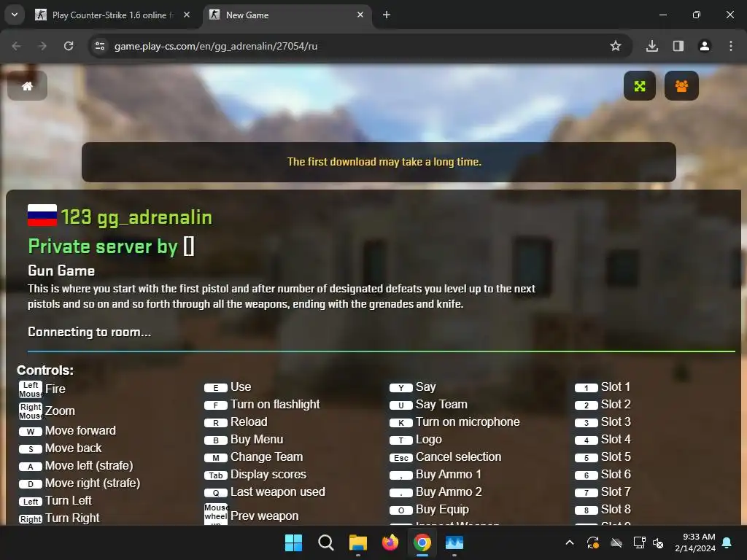The width and height of the screenshot is (747, 560).
Task: Click the 'Gun Game' mode heading
Action: [61, 271]
